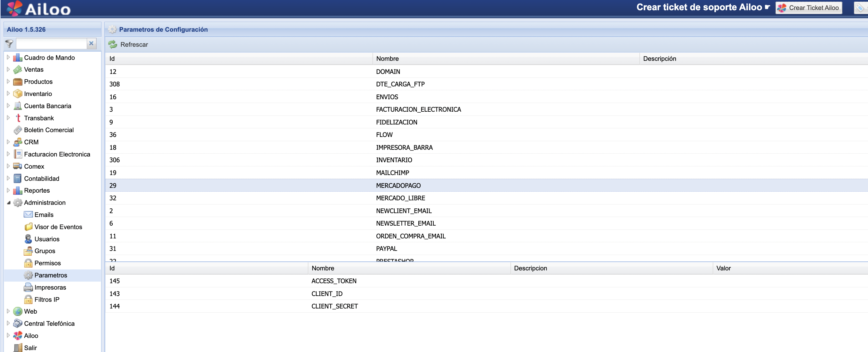The image size is (868, 352).
Task: Click the Refrescar green arrows icon
Action: click(113, 44)
